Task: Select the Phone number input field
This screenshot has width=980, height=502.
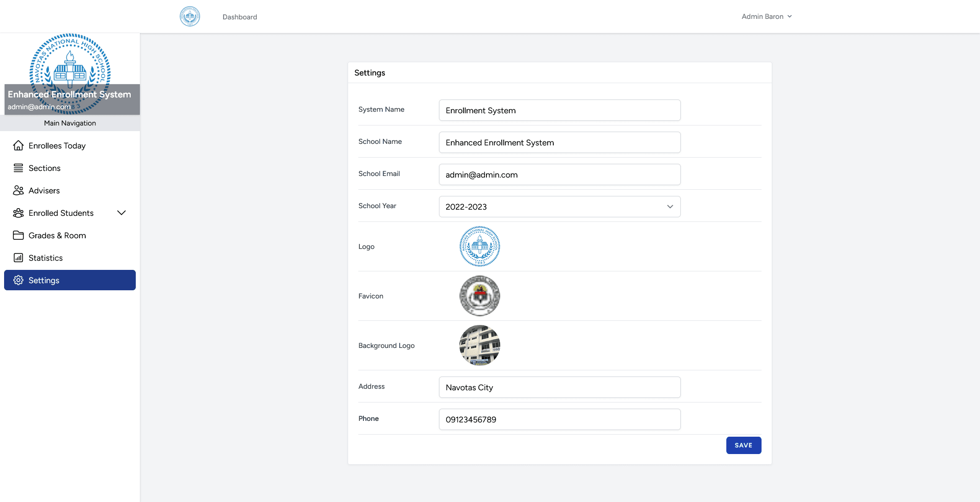Action: point(559,419)
